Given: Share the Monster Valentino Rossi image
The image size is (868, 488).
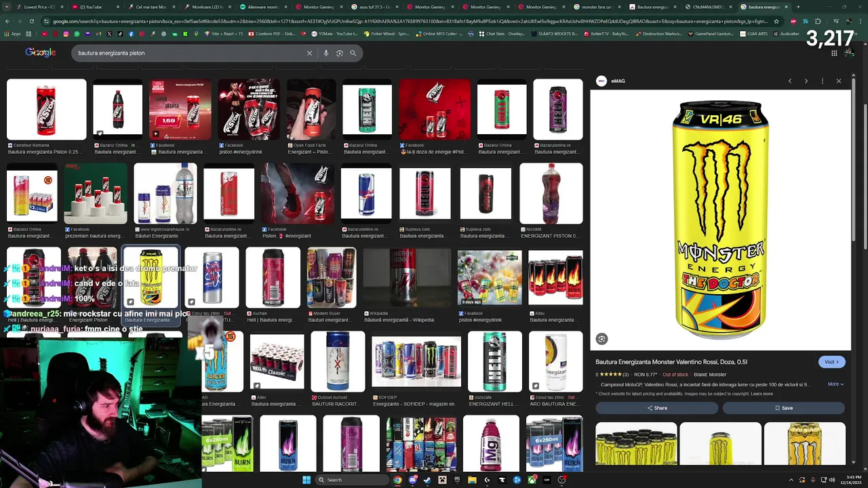Looking at the screenshot, I should (656, 408).
